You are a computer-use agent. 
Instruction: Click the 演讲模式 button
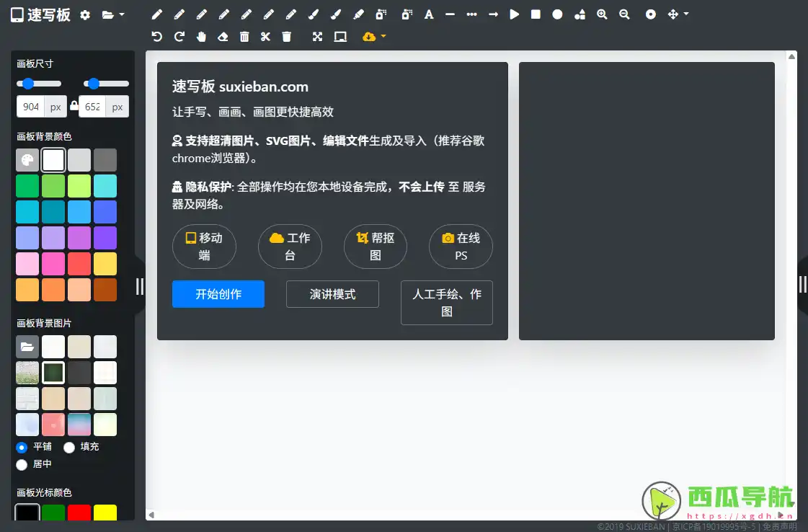332,294
